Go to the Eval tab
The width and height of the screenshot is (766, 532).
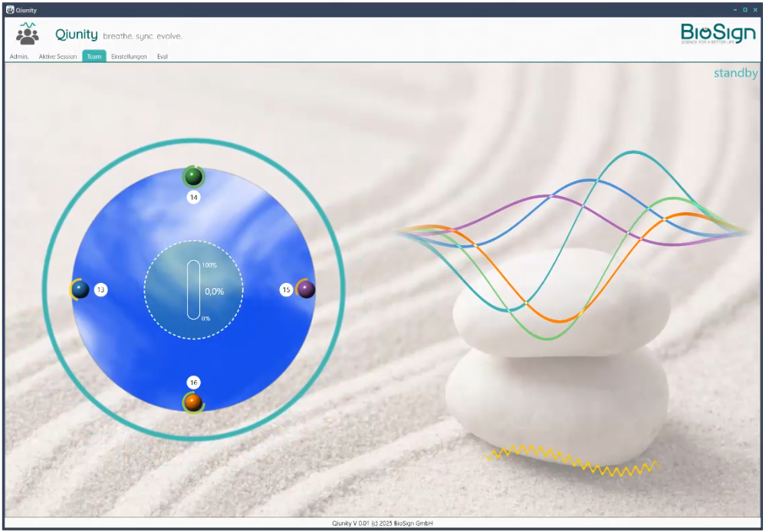click(163, 57)
